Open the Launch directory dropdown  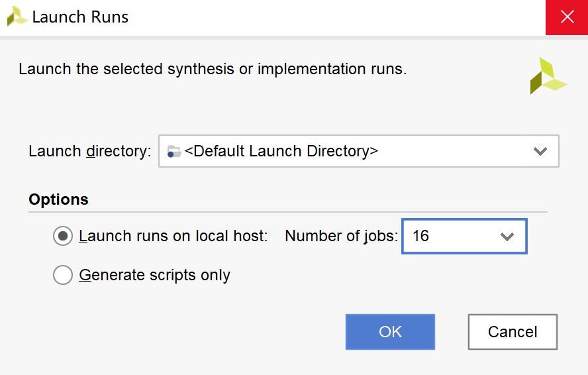pyautogui.click(x=359, y=151)
